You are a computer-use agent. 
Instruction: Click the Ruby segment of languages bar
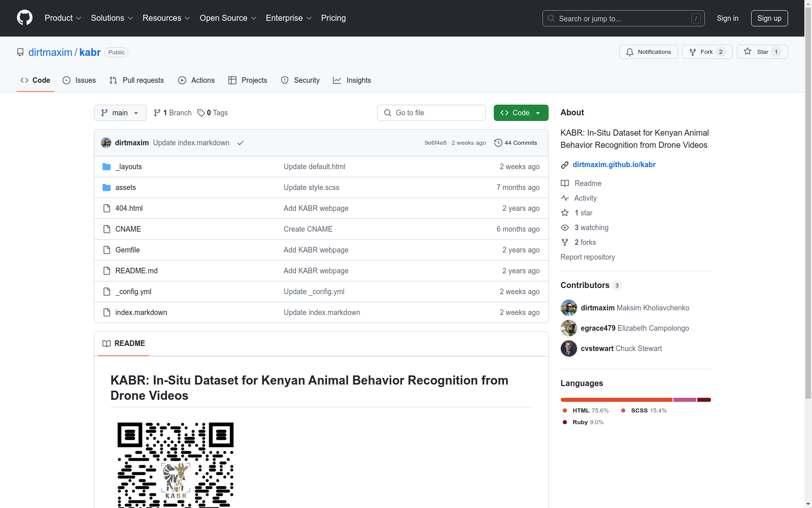(x=704, y=400)
